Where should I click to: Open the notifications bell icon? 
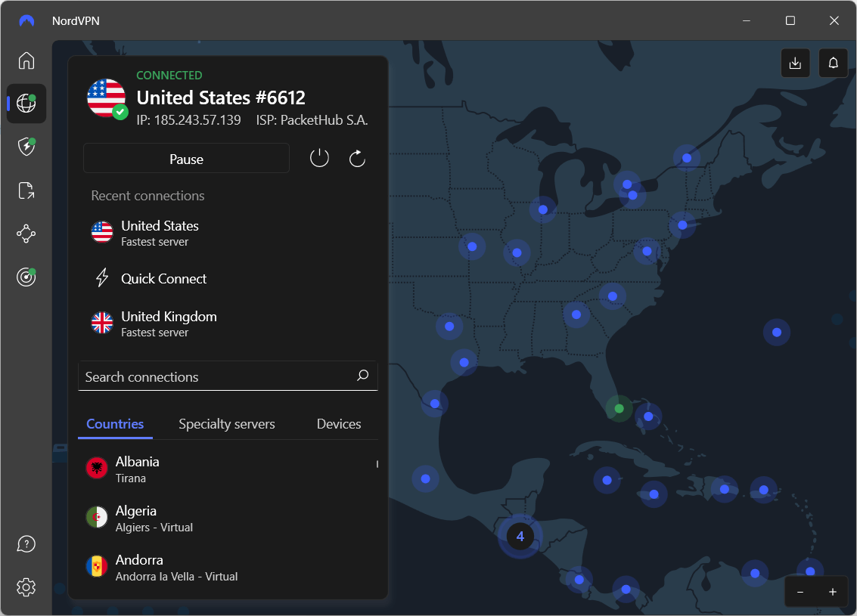click(833, 63)
